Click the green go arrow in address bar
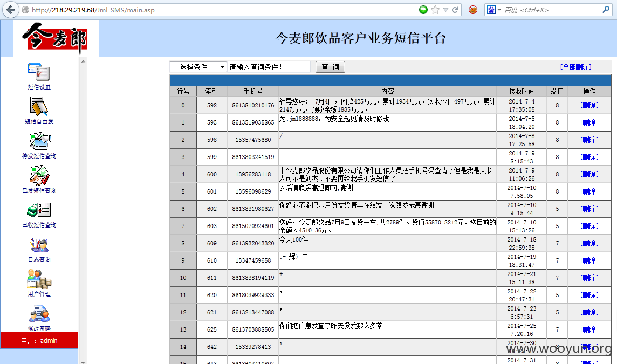The width and height of the screenshot is (617, 364). [x=423, y=10]
